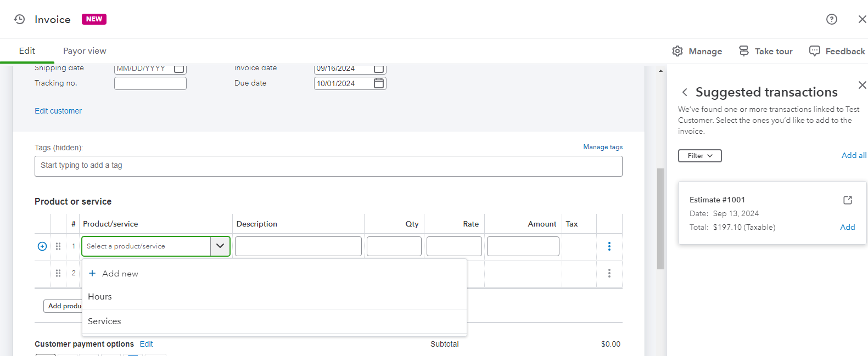Expand the Filter dropdown
Viewport: 868px width, 356px height.
[699, 156]
